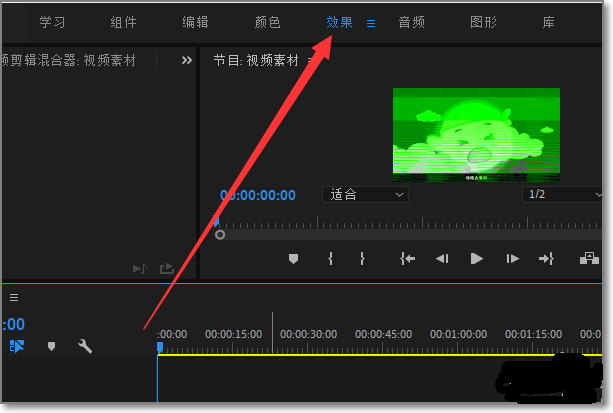The height and width of the screenshot is (413, 613).
Task: Switch to the 编辑 workspace tab
Action: 195,22
